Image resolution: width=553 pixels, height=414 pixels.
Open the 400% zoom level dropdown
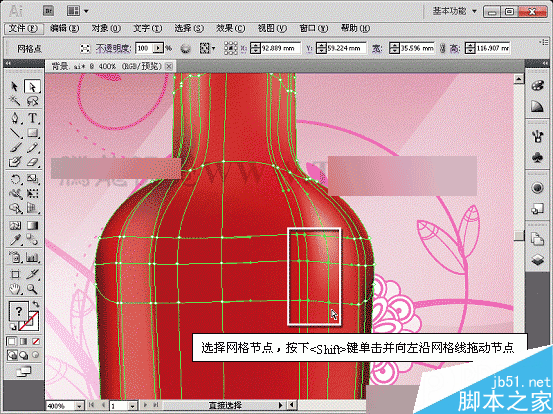(x=79, y=406)
